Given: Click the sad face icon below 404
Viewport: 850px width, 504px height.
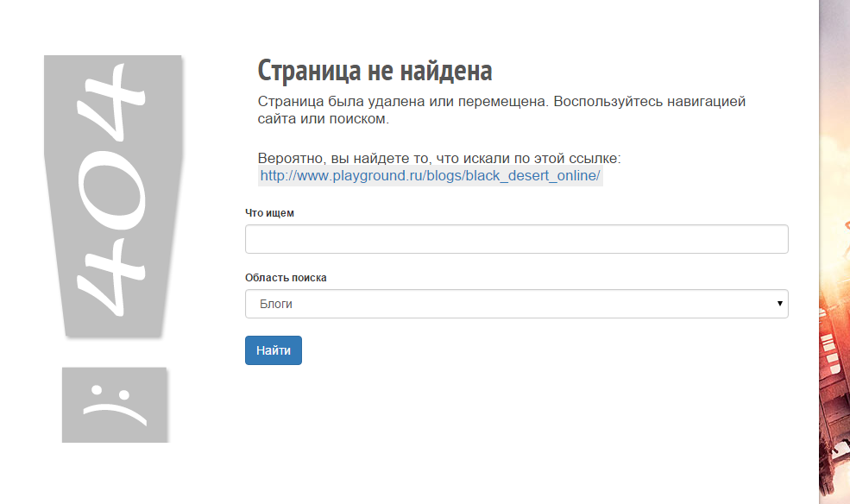Looking at the screenshot, I should (115, 405).
